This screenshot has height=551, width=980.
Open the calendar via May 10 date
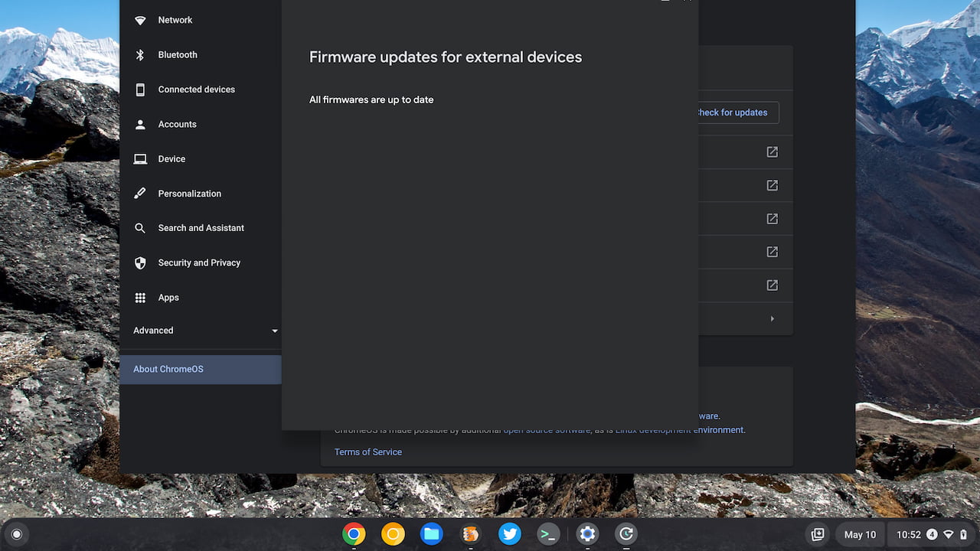[x=860, y=535]
